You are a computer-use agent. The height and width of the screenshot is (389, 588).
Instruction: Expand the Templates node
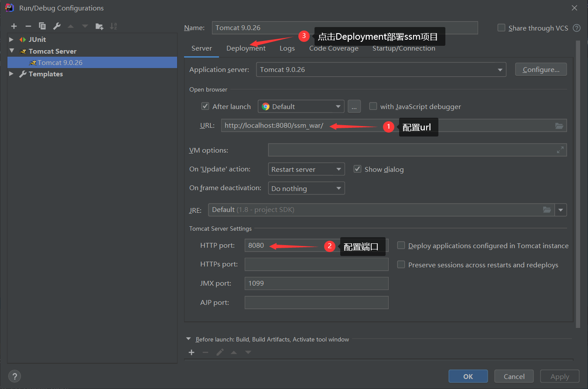(12, 74)
